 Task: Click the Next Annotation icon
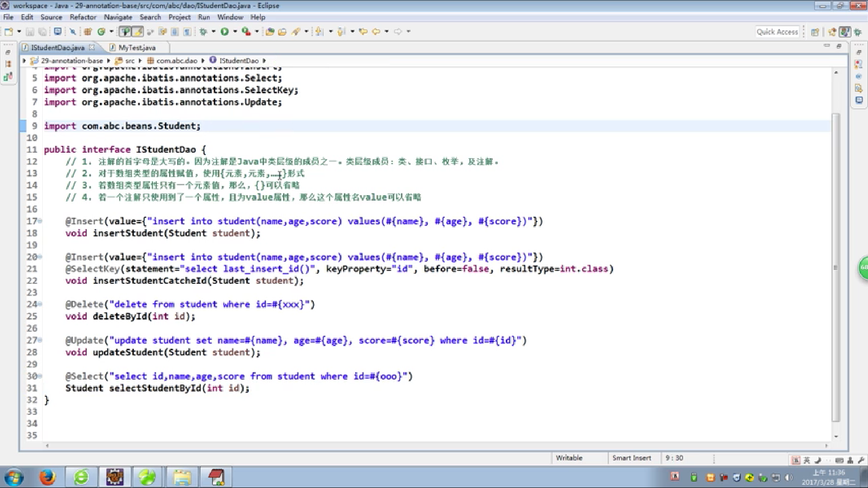(319, 32)
